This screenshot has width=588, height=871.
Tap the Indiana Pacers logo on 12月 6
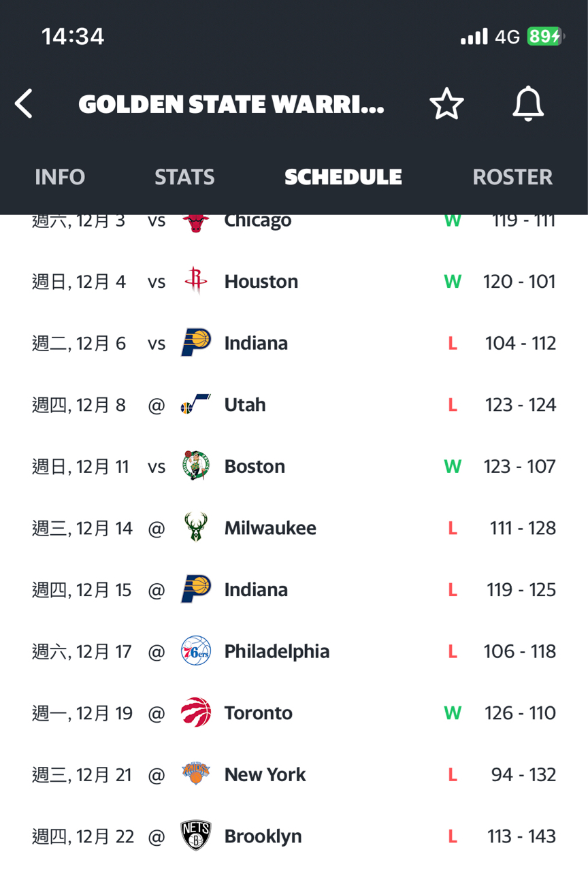pyautogui.click(x=196, y=343)
